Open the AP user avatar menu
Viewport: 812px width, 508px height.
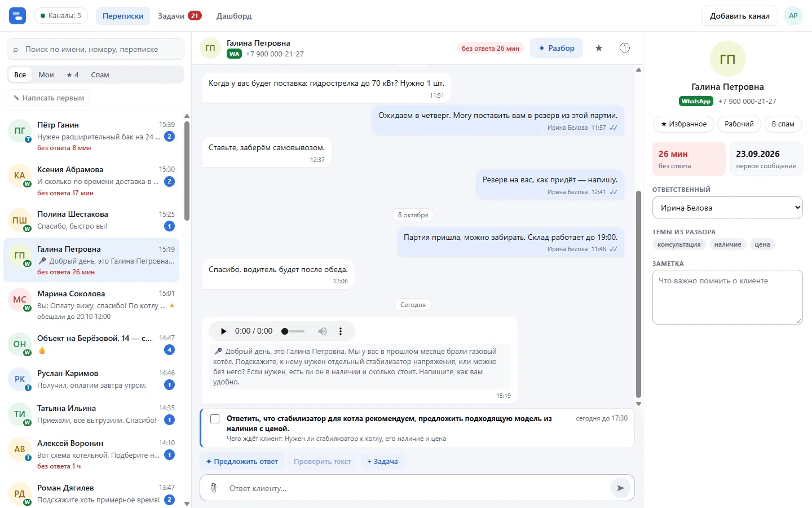coord(793,16)
